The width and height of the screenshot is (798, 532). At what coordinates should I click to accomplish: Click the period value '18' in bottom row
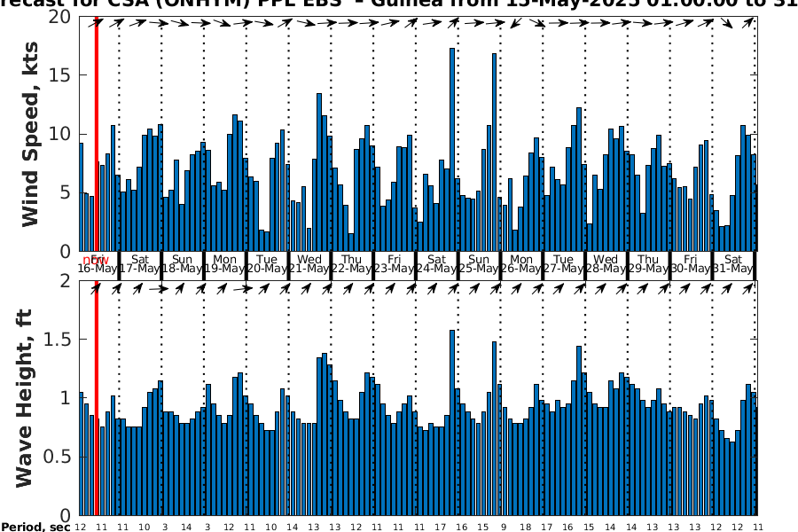pos(525,528)
